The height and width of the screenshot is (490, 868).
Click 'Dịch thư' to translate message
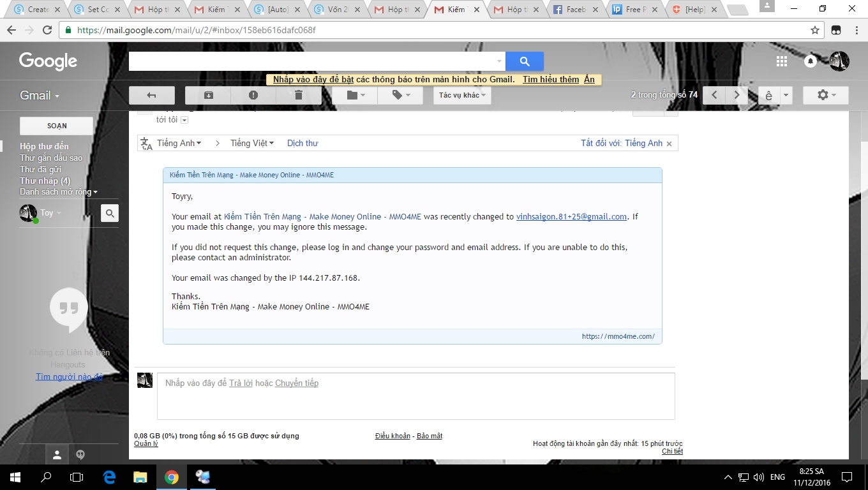tap(303, 143)
